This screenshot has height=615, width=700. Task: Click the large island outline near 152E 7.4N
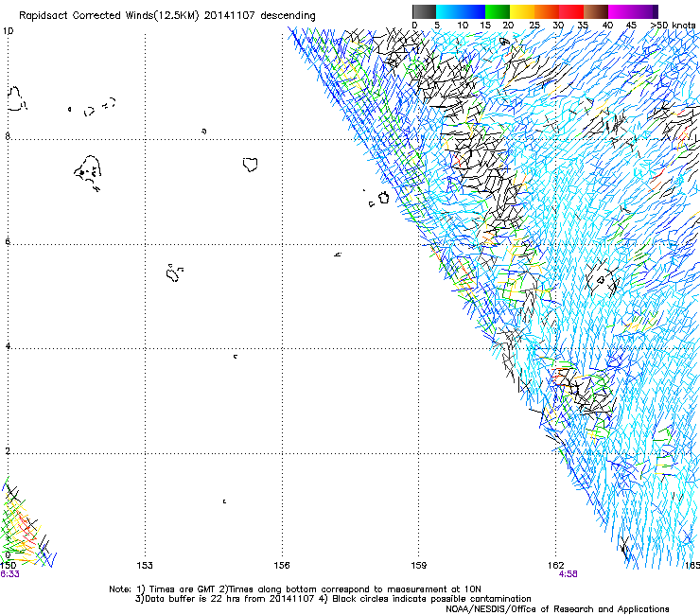coord(88,172)
